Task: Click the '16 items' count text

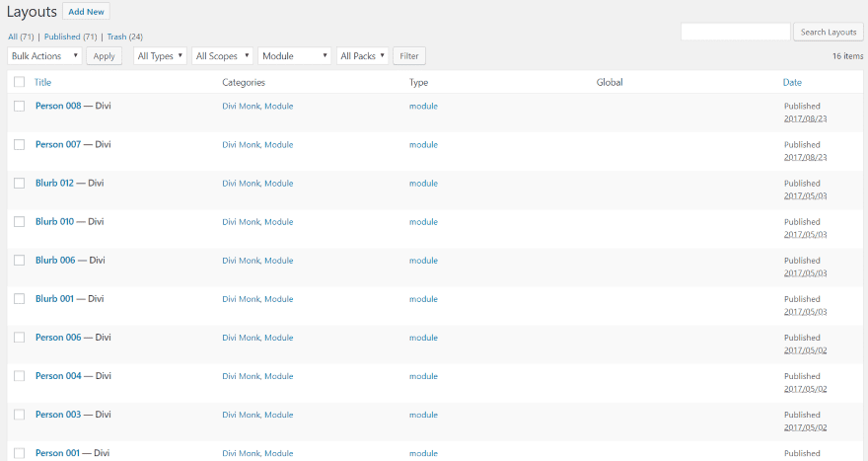Action: (x=847, y=56)
